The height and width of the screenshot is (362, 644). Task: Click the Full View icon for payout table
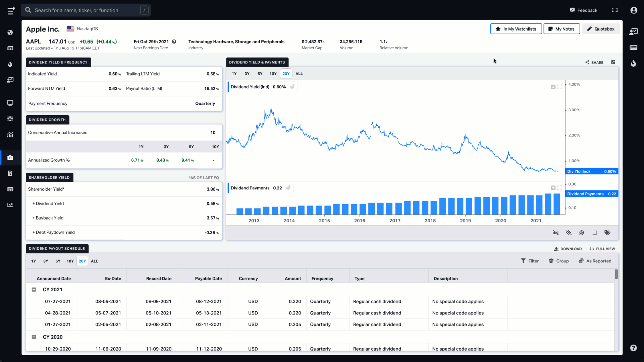pyautogui.click(x=591, y=248)
